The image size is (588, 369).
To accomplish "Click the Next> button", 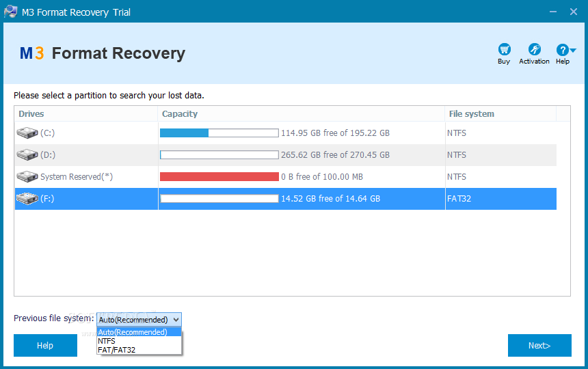I will point(539,345).
